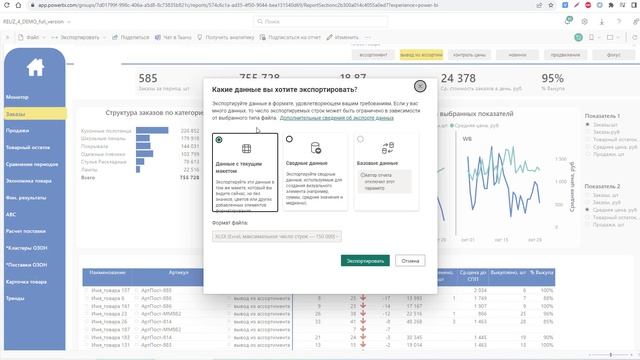The width and height of the screenshot is (640, 360).
Task: Close the export data dialog
Action: tap(420, 86)
